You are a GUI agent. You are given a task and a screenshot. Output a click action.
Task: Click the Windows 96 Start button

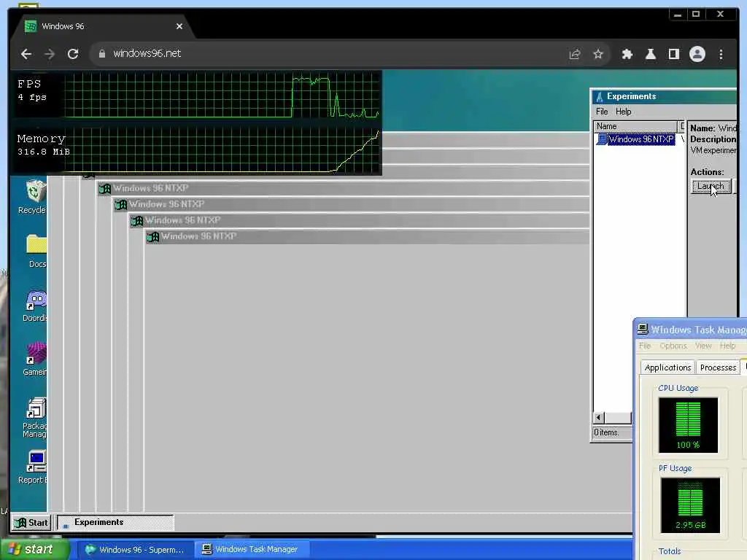pyautogui.click(x=31, y=522)
